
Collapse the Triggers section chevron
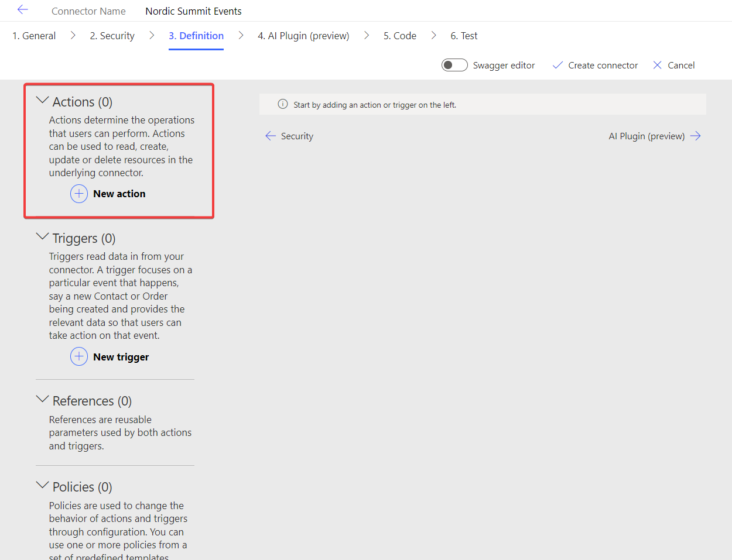[42, 237]
